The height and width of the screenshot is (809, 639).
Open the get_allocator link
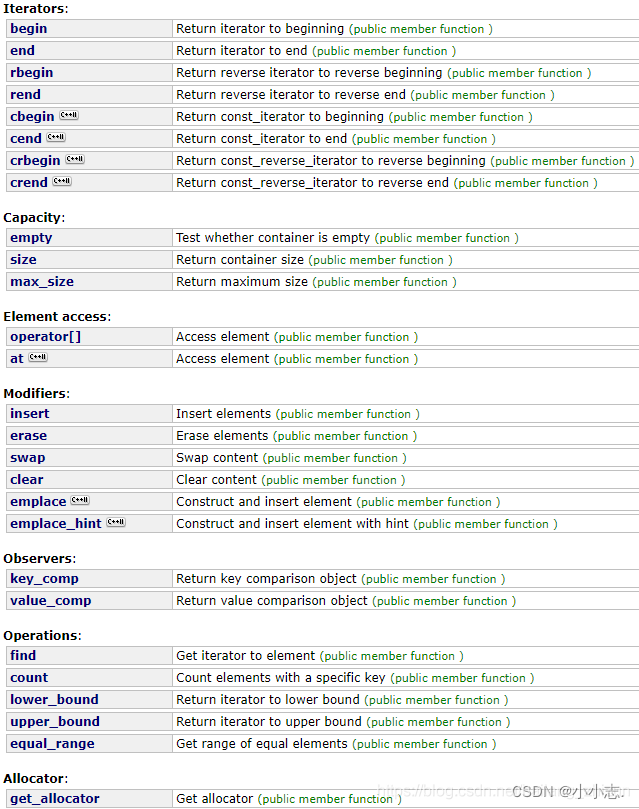[55, 798]
